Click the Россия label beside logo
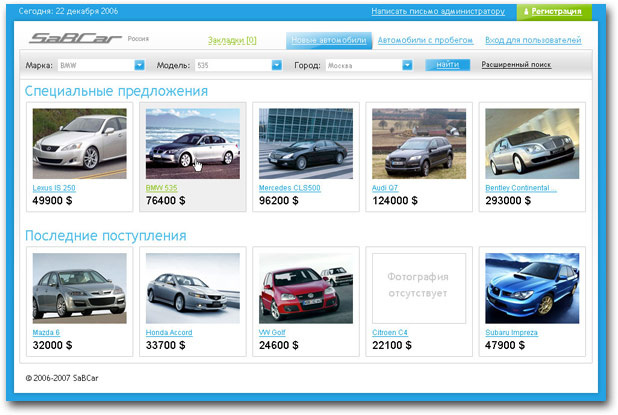The width and height of the screenshot is (618, 415). (138, 39)
